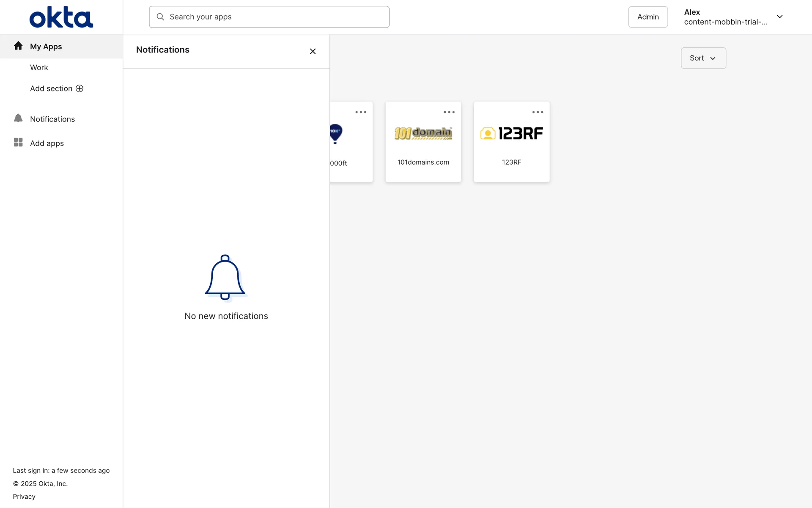
Task: Focus the Search your apps field
Action: point(275,17)
